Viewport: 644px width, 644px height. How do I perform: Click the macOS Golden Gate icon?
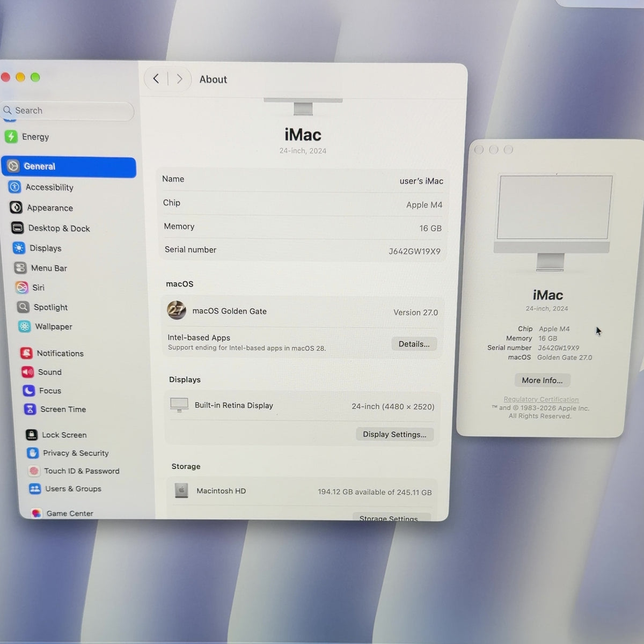(x=177, y=310)
